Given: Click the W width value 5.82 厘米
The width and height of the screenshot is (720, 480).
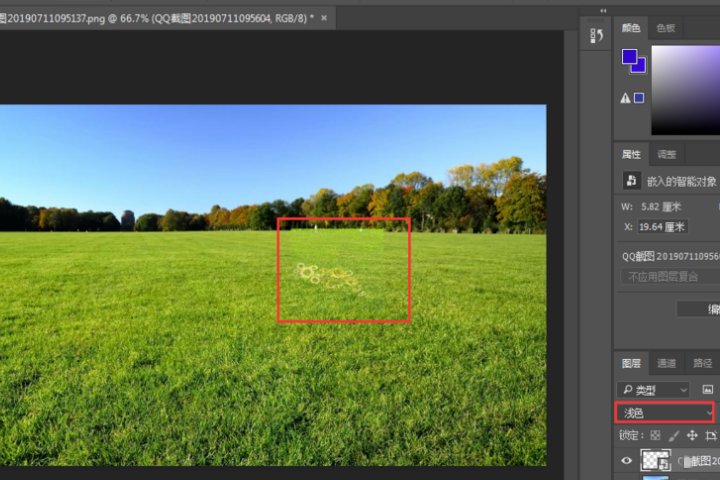Looking at the screenshot, I should [661, 207].
